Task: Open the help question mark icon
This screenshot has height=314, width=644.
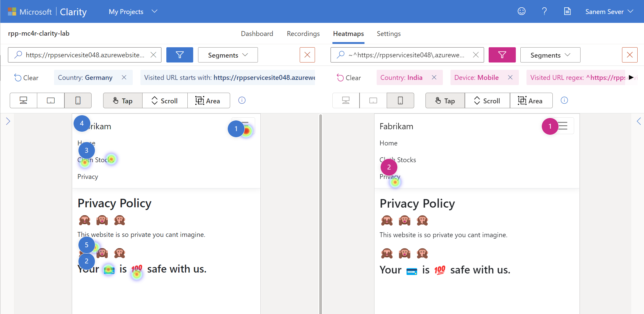Action: [544, 11]
